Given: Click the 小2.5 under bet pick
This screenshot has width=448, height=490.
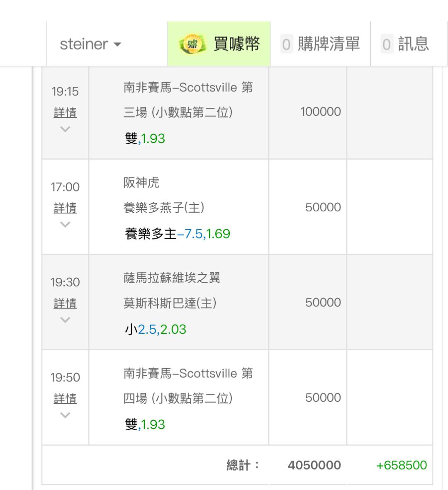Looking at the screenshot, I should 156,329.
